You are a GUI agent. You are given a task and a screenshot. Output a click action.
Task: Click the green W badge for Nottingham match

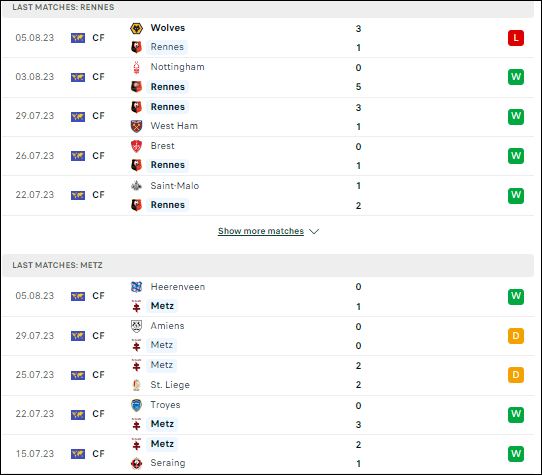point(516,77)
